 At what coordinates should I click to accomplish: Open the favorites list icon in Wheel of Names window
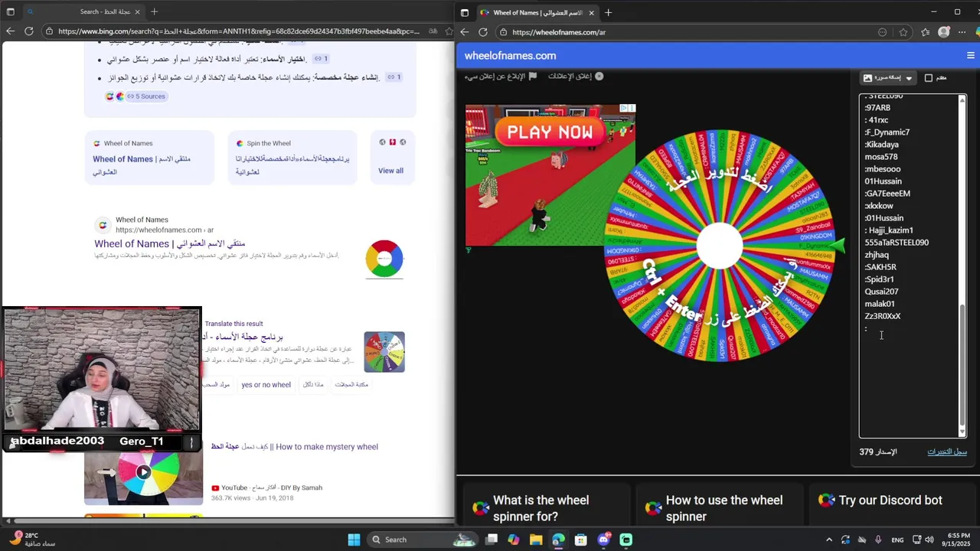pyautogui.click(x=925, y=32)
